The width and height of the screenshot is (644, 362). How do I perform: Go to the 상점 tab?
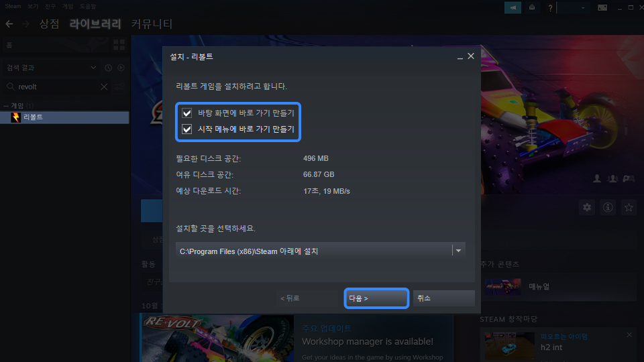pos(49,24)
